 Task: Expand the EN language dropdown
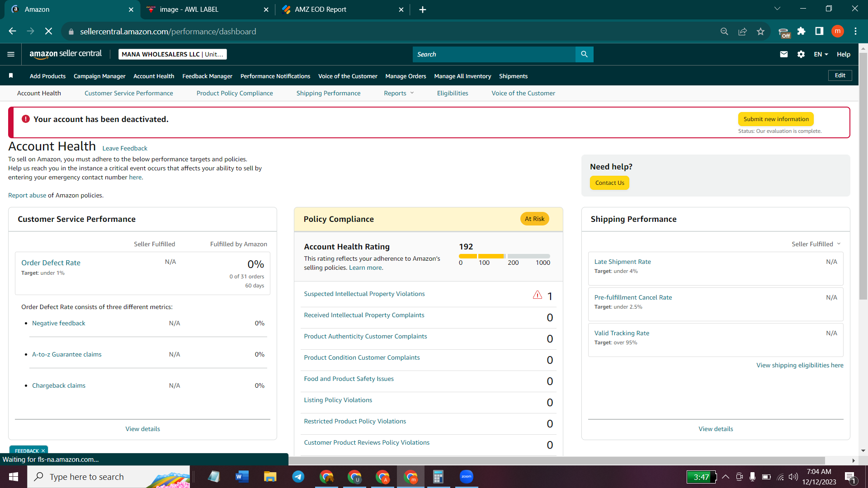coord(821,54)
